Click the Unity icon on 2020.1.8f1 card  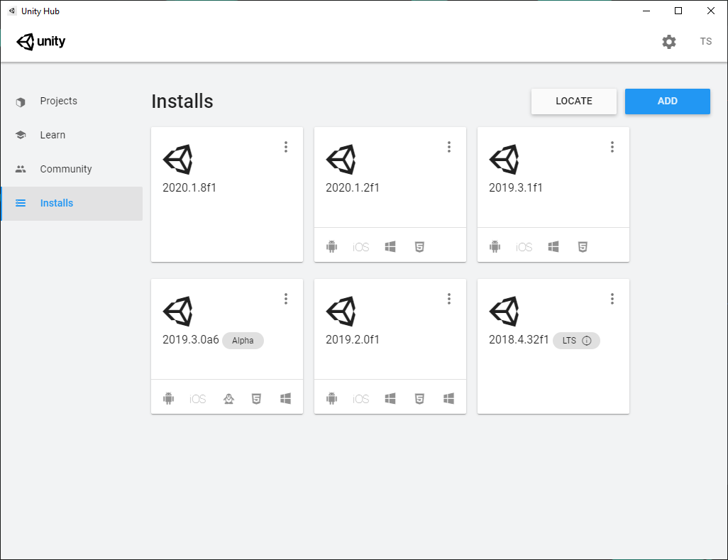(x=178, y=159)
